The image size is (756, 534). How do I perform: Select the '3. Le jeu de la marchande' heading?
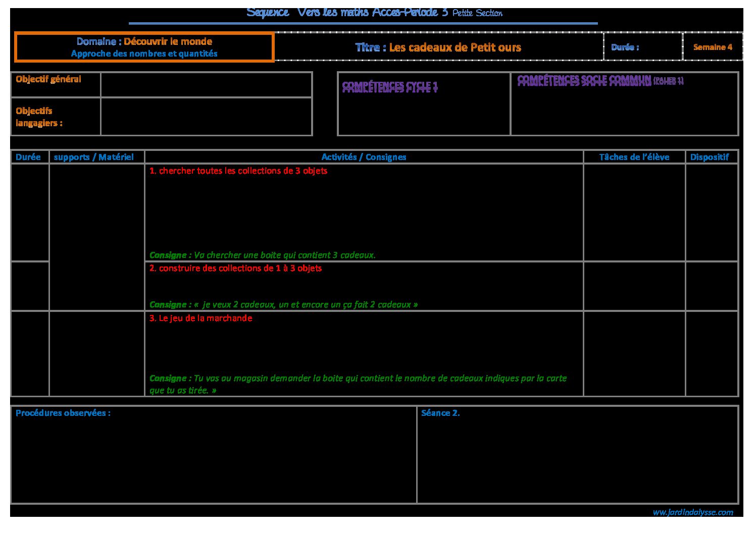200,318
